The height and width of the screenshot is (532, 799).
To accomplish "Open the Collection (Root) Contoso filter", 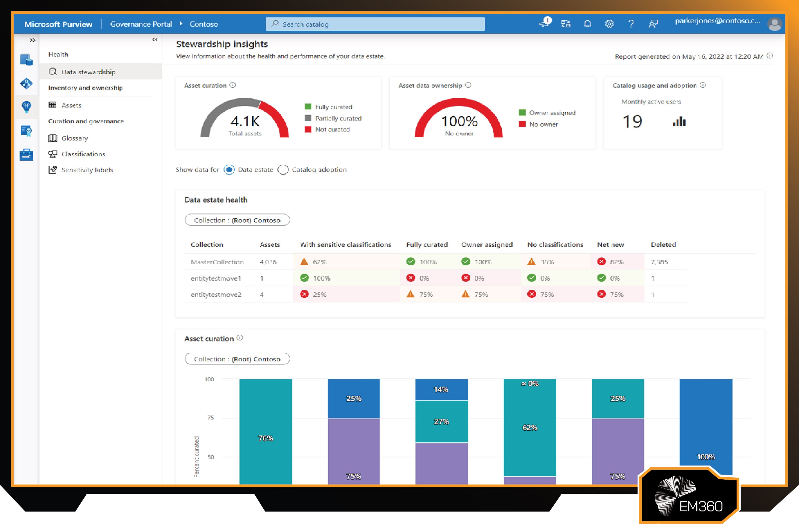I will tap(237, 220).
